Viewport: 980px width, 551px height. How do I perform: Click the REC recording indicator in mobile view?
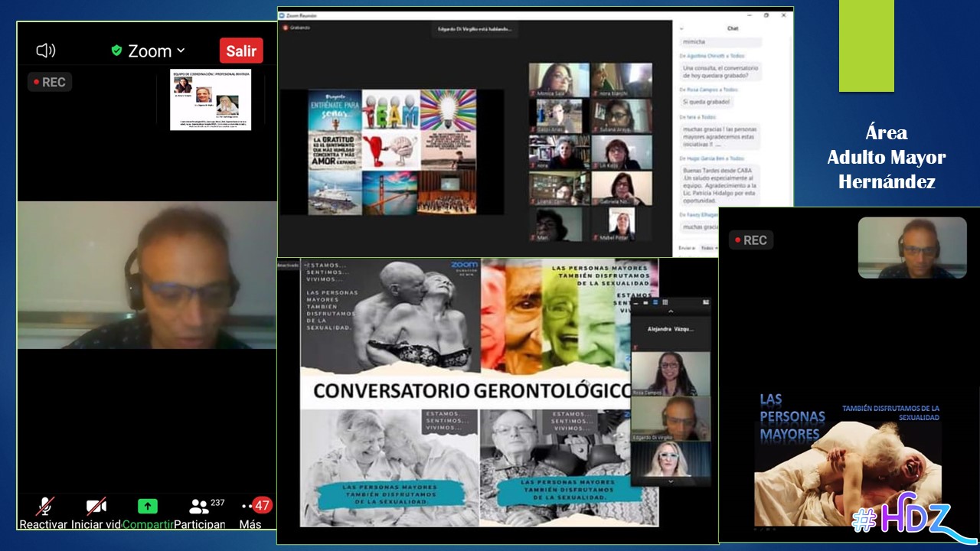[x=50, y=82]
